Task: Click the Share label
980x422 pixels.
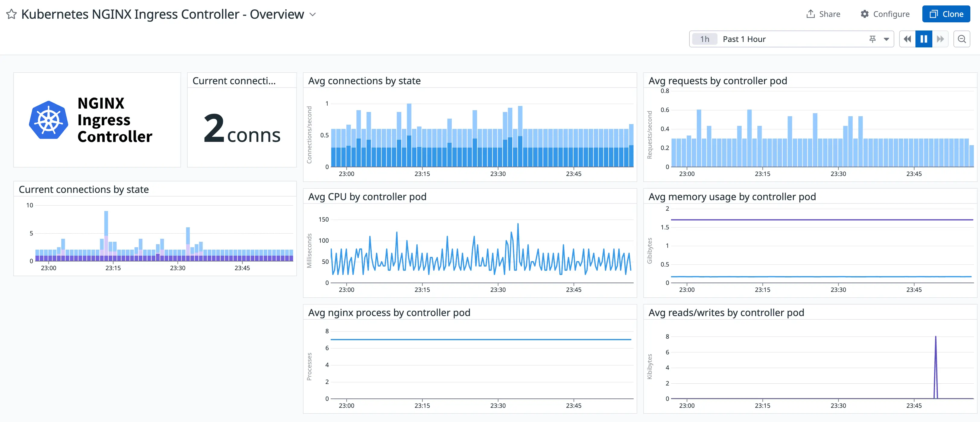Action: (x=829, y=14)
